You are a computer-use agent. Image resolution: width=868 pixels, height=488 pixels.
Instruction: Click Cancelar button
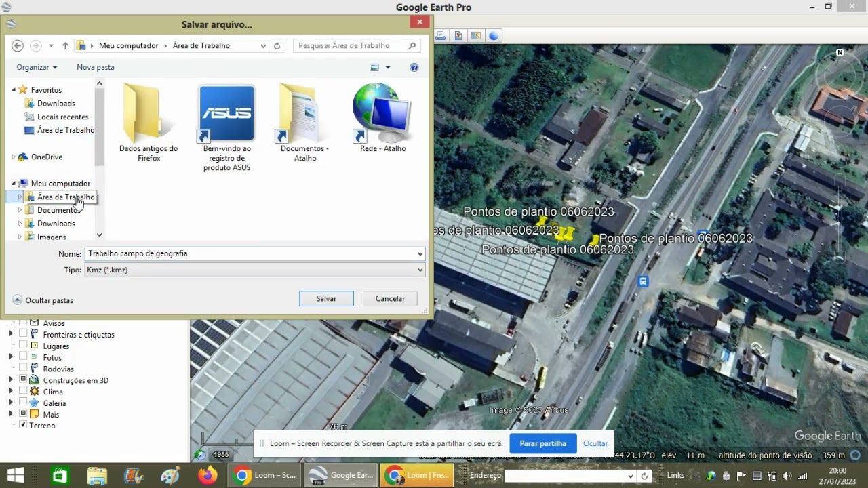coord(390,298)
